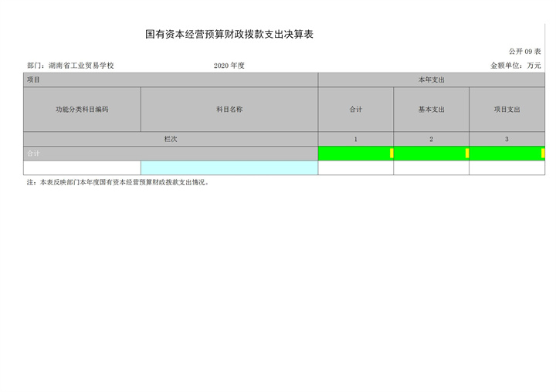556x392 pixels.
Task: Click column number 3 cell
Action: tap(507, 140)
